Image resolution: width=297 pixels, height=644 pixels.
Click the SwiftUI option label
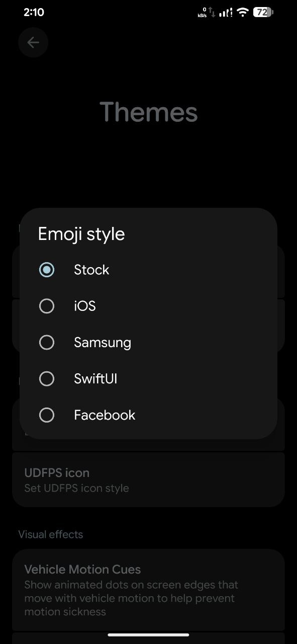(x=95, y=378)
